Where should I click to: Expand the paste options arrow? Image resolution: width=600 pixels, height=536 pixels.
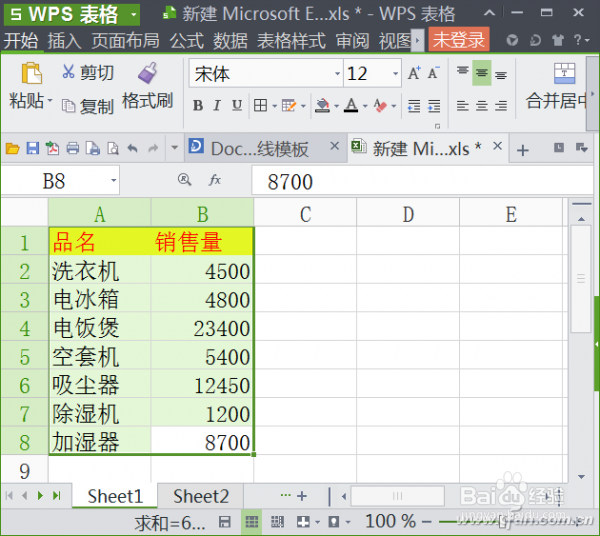(x=50, y=101)
